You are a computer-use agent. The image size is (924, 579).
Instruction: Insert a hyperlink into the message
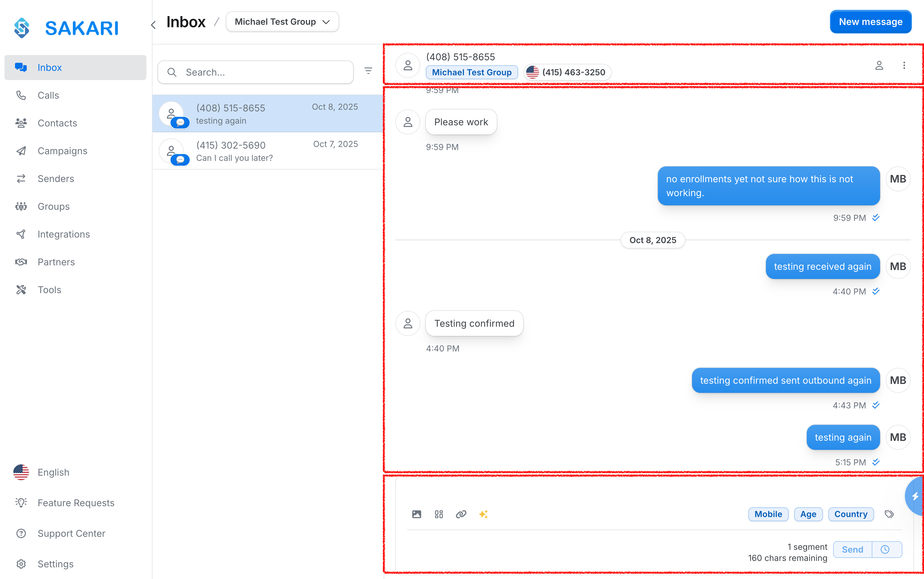pyautogui.click(x=461, y=514)
